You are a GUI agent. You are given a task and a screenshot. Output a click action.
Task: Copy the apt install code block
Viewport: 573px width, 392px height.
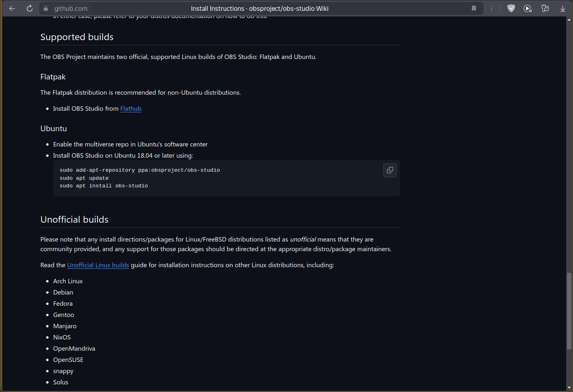tap(390, 170)
